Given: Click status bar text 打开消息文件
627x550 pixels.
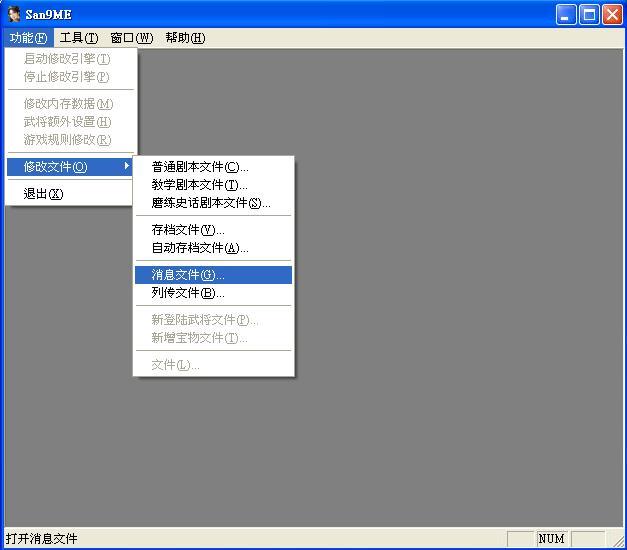Looking at the screenshot, I should point(42,539).
